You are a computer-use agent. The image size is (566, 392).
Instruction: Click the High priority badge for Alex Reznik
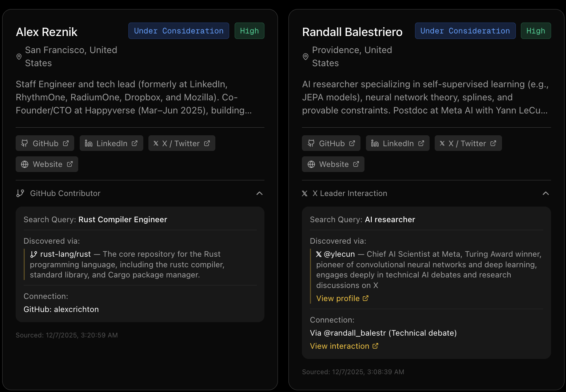click(x=249, y=31)
